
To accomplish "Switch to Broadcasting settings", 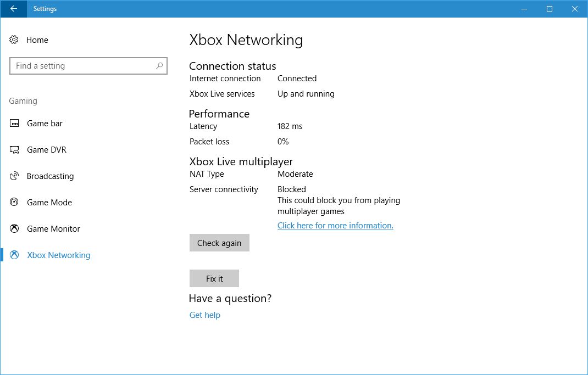I will (50, 176).
